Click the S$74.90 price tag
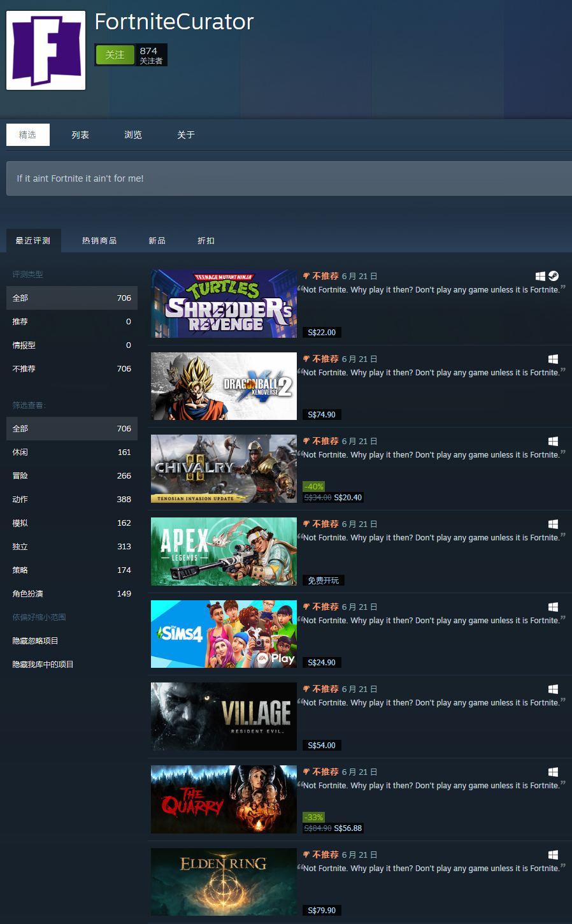This screenshot has height=924, width=572. (x=322, y=414)
